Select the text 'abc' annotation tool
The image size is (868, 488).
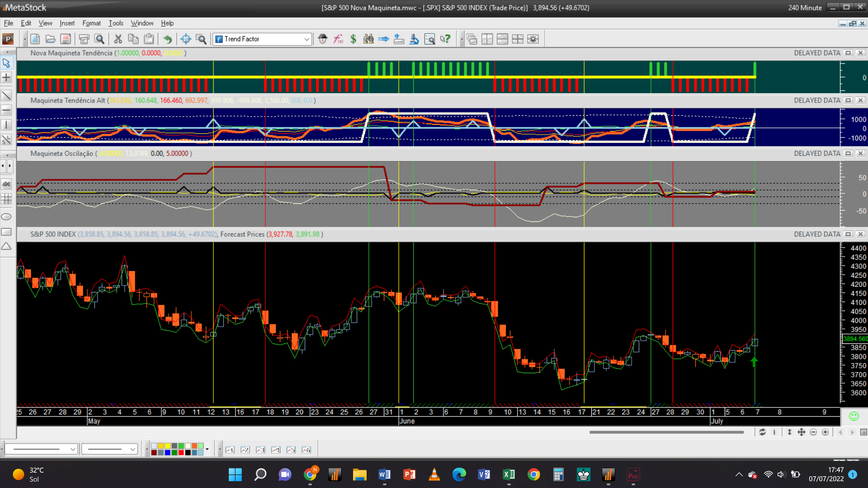6,184
